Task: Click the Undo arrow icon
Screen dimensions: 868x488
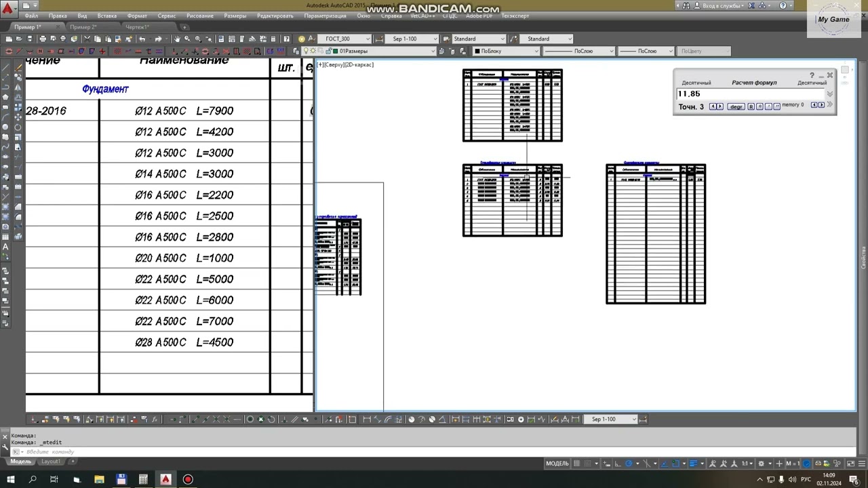Action: pos(142,39)
